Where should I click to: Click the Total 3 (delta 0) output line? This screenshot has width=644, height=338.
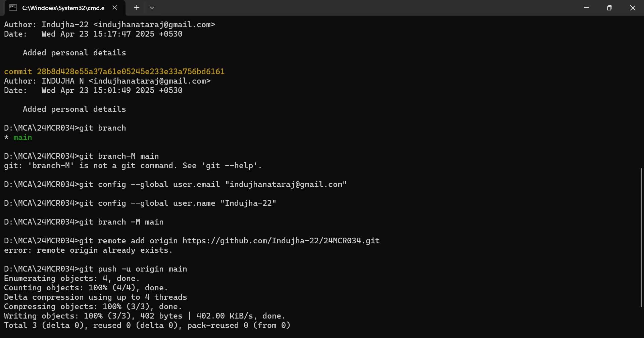(147, 325)
